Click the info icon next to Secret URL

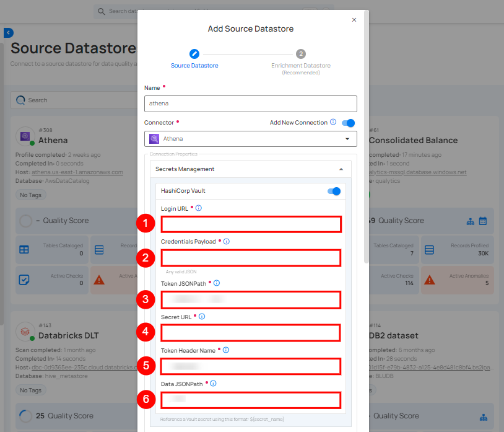(202, 316)
